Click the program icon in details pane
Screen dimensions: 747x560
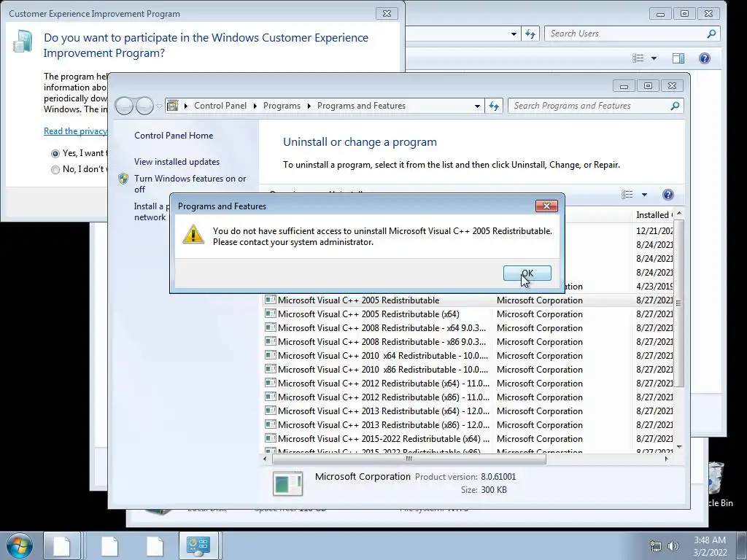coord(287,483)
